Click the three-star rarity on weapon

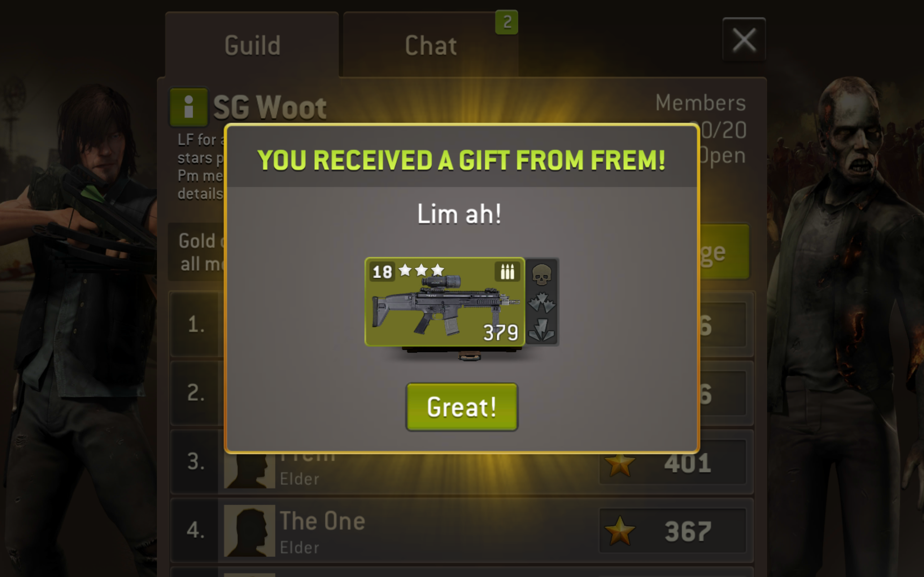(421, 270)
